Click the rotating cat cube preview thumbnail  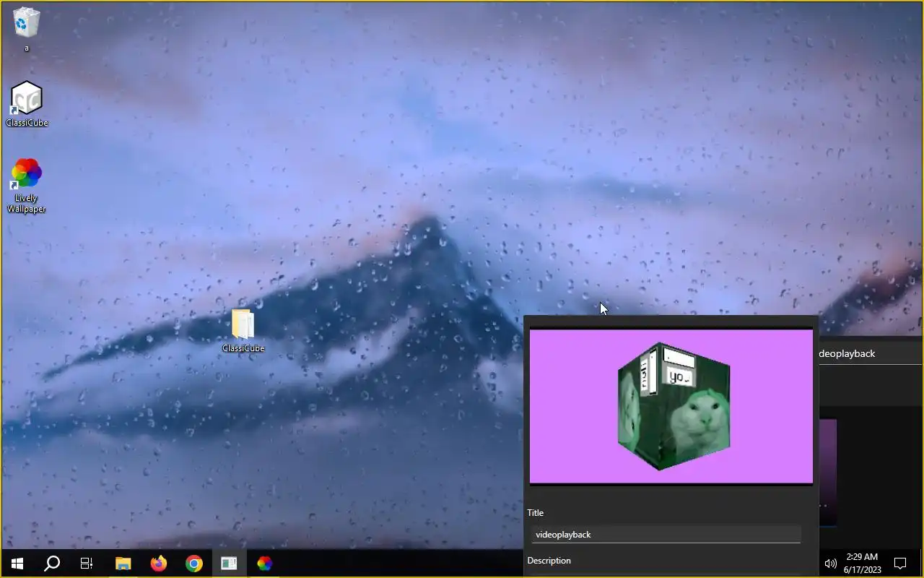671,406
